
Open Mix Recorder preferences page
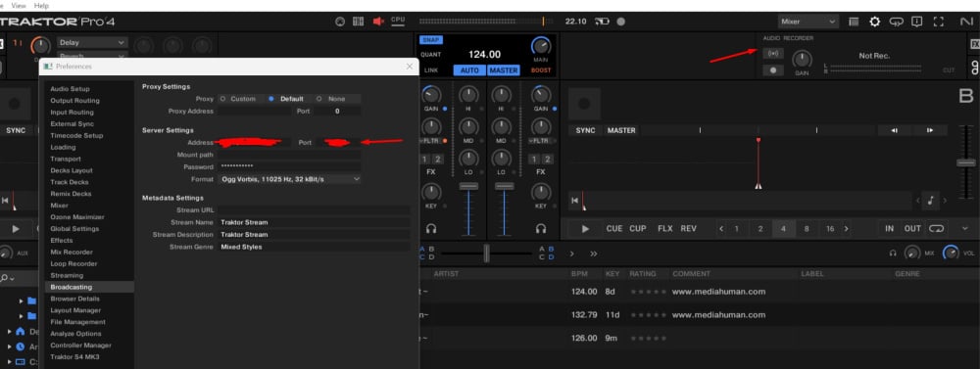pos(72,253)
